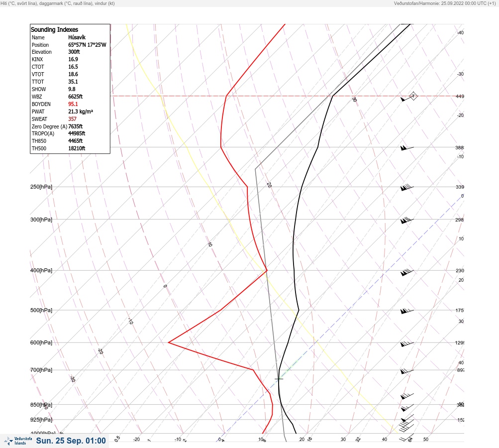Screen dimensions: 499x448
Task: Click the SHOW value '9.8'
Action: 72,89
